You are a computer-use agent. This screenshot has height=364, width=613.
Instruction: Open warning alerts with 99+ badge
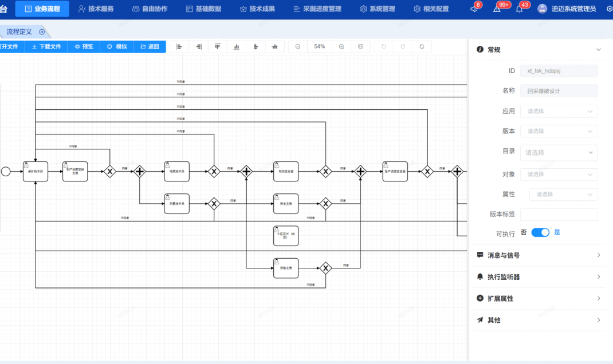click(497, 9)
